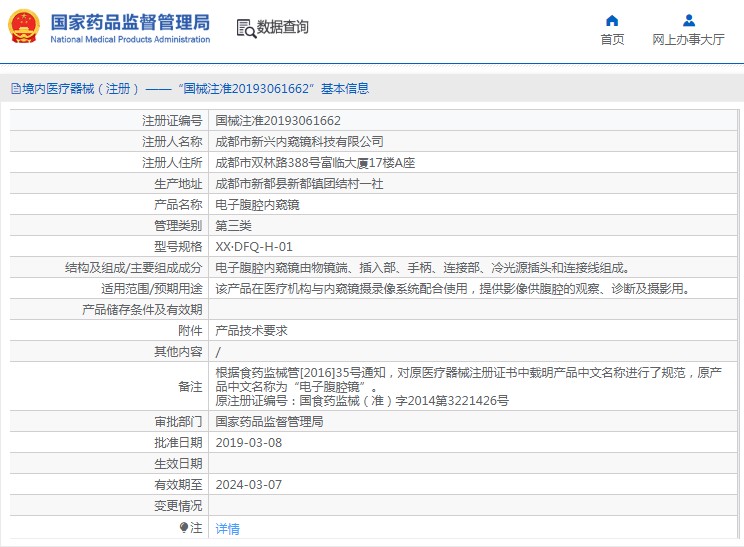The image size is (744, 547).
Task: Select expiry date 2024-03-07
Action: coord(249,484)
